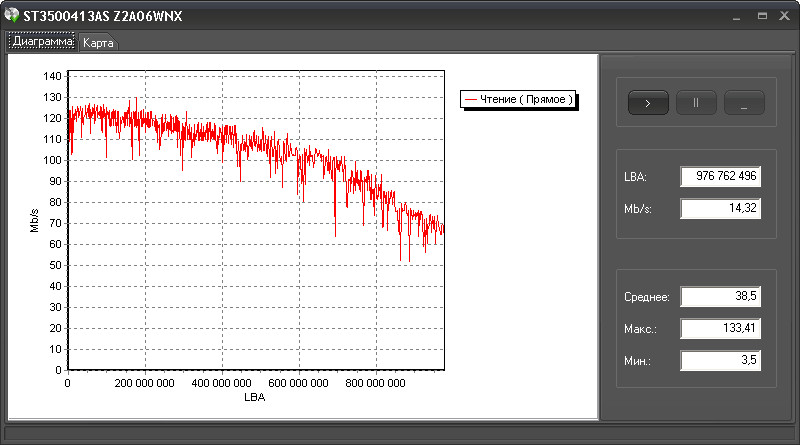The height and width of the screenshot is (445, 800).
Task: Open the Карта tab
Action: click(x=98, y=43)
